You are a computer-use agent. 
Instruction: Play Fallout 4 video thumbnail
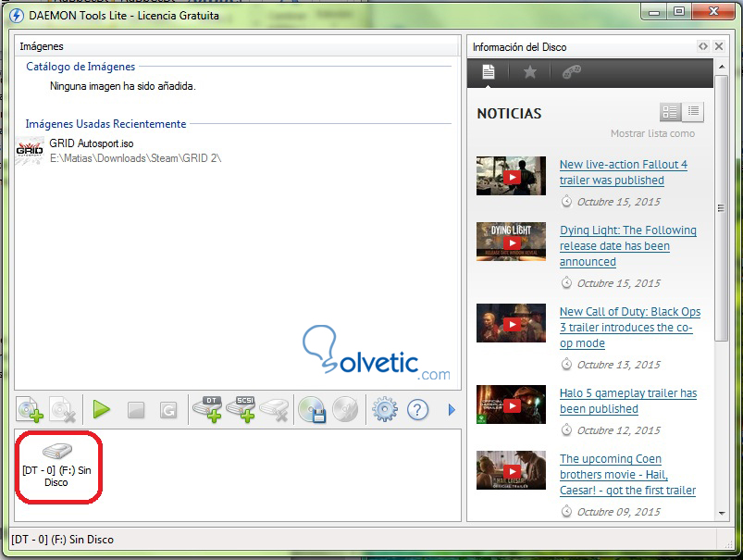point(512,176)
